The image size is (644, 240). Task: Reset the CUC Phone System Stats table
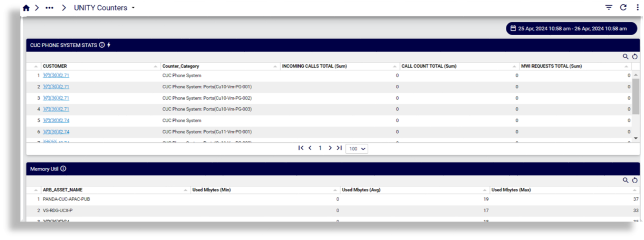click(635, 56)
